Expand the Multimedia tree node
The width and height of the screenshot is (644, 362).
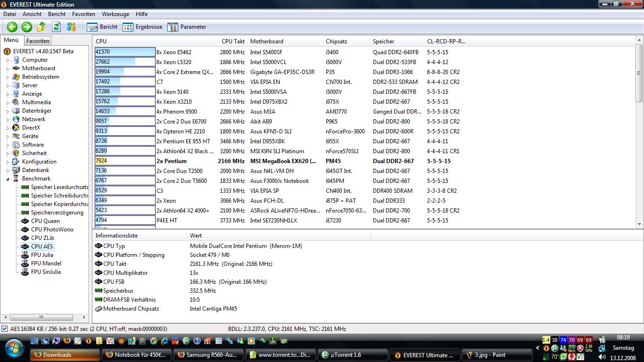(x=8, y=102)
